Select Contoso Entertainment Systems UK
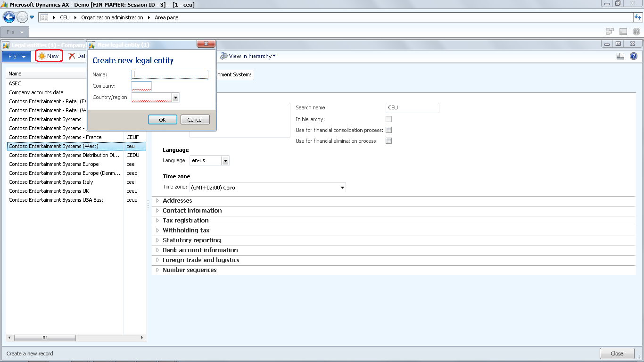This screenshot has width=644, height=362. 76,191
